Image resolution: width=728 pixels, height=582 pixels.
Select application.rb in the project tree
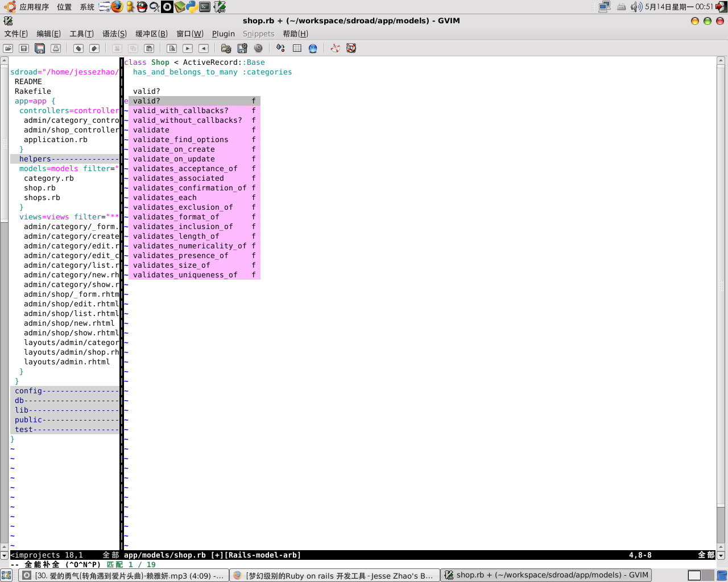click(56, 140)
